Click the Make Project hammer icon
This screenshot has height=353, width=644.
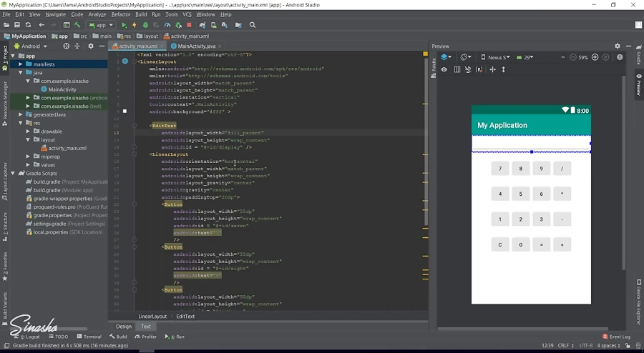tap(77, 25)
